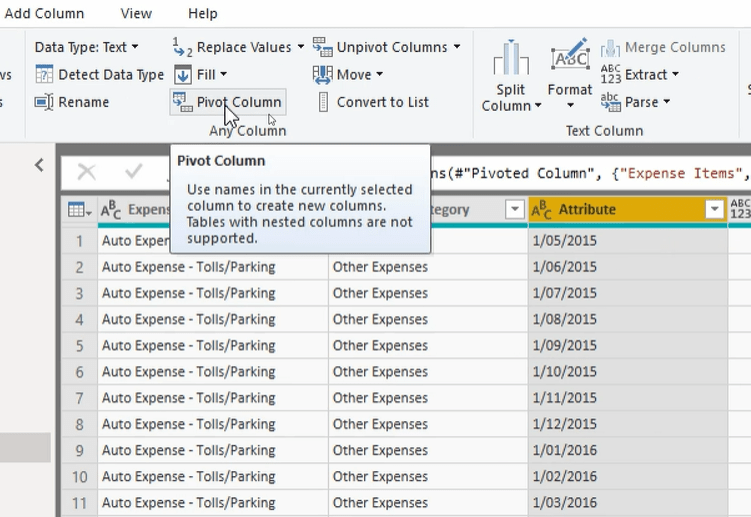The height and width of the screenshot is (517, 751).
Task: Click the 1/07/2015 cell
Action: [628, 293]
